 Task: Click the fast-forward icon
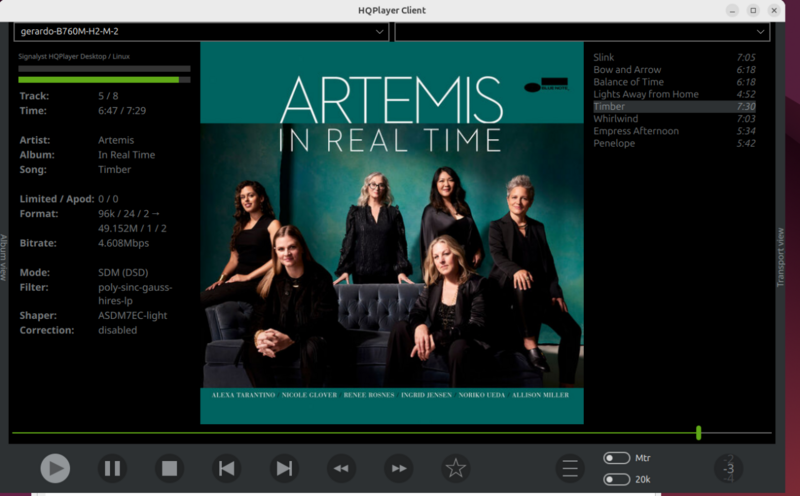tap(399, 467)
